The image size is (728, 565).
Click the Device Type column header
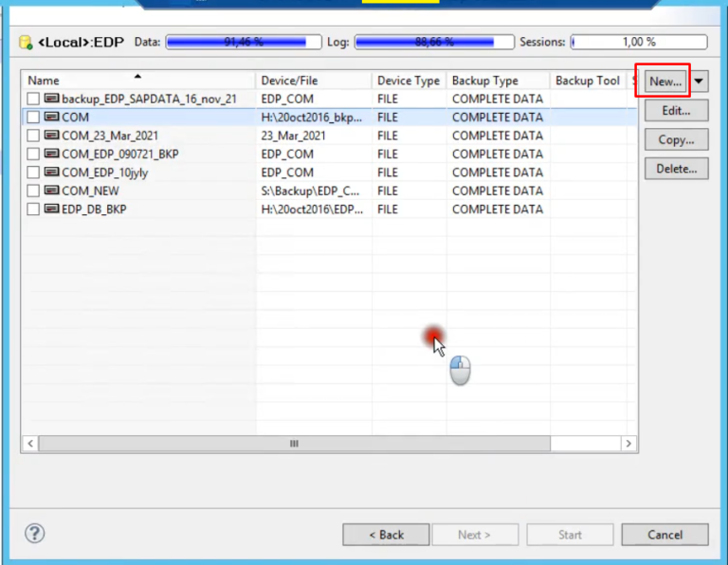pos(409,81)
